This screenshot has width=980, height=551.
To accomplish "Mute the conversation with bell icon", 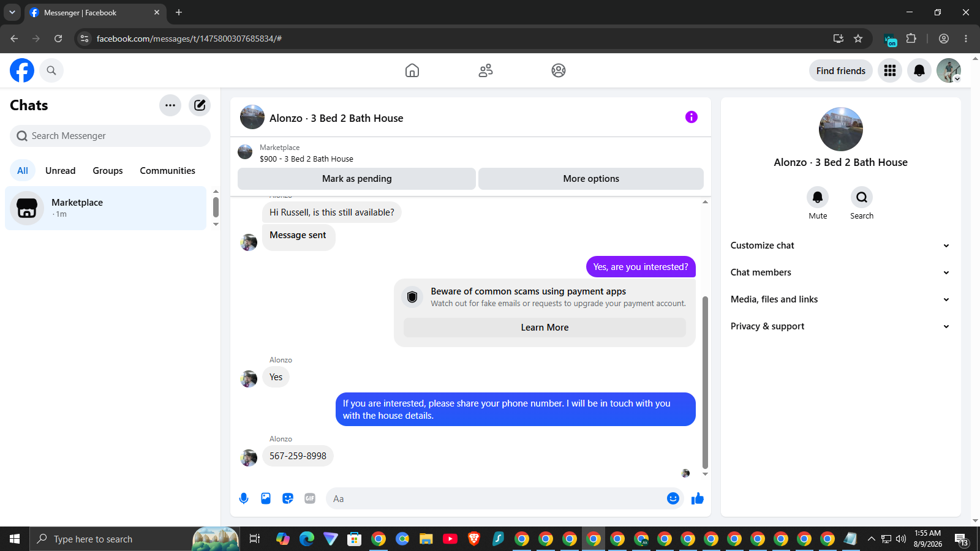I will [x=818, y=197].
